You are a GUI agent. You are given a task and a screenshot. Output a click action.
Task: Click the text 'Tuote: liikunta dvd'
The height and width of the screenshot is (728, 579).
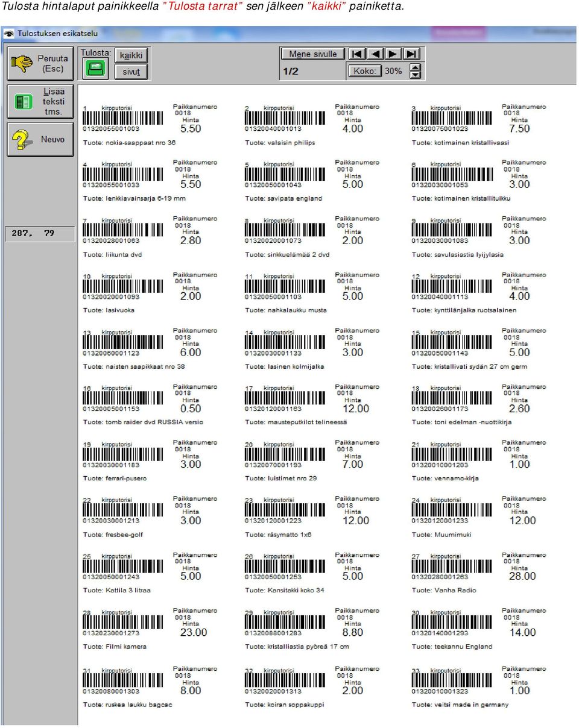point(113,254)
